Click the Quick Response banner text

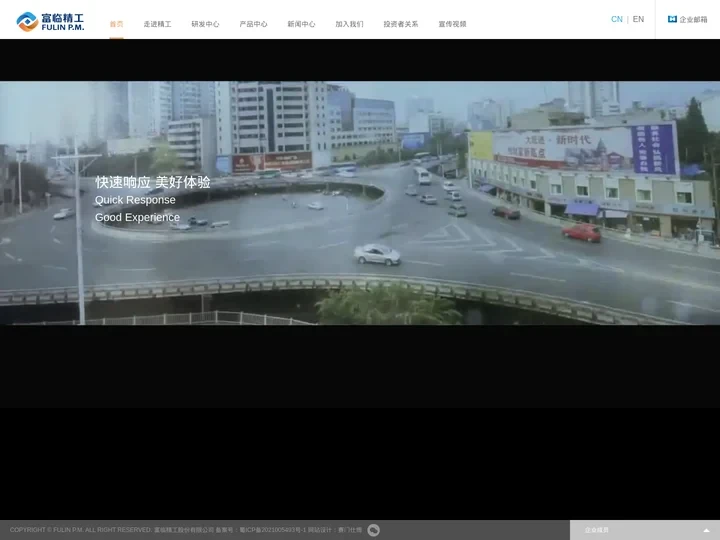pos(135,200)
